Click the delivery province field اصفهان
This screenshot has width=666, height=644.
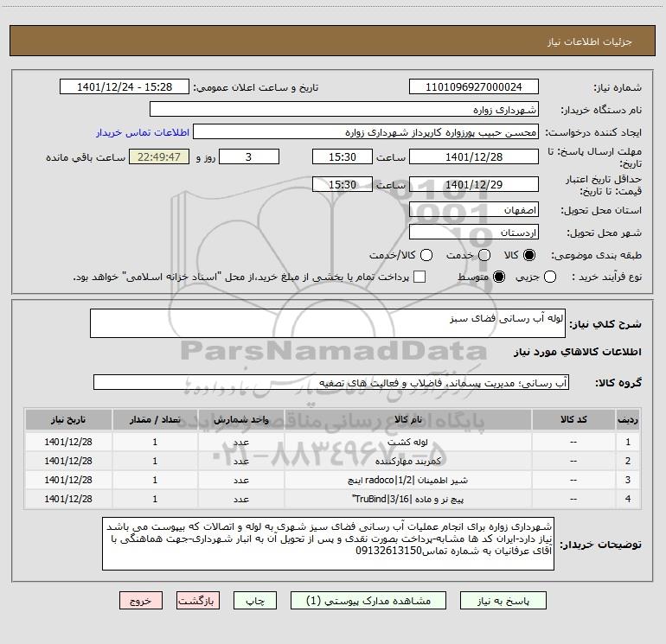(474, 210)
